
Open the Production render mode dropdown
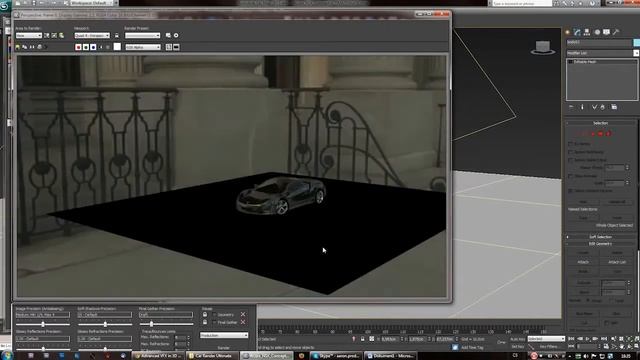224,336
